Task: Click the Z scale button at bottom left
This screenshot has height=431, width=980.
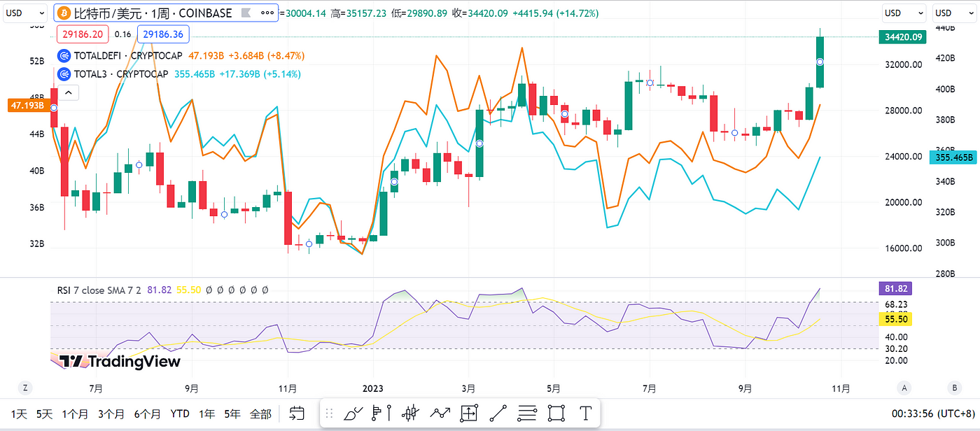Action: coord(24,388)
